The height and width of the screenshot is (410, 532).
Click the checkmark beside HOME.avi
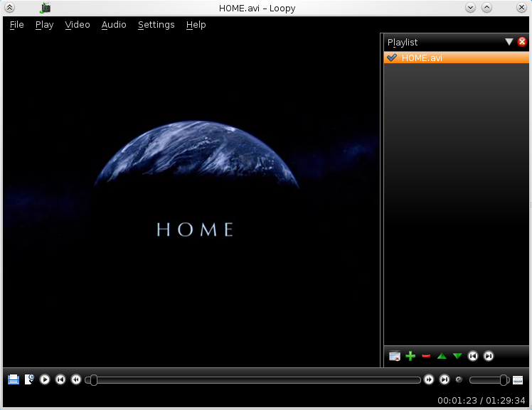[x=392, y=58]
